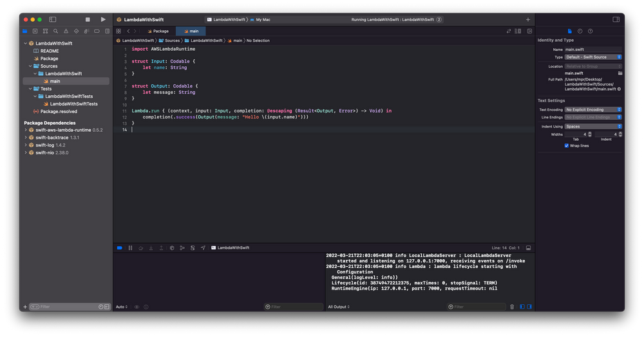Image resolution: width=644 pixels, height=337 pixels.
Task: Open the Find navigator magnifier icon
Action: pos(55,31)
